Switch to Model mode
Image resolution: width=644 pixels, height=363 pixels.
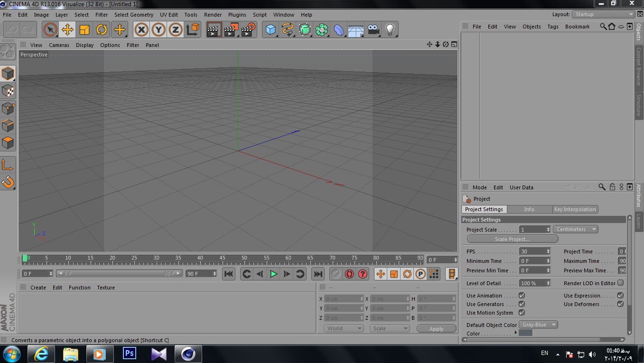pos(8,74)
